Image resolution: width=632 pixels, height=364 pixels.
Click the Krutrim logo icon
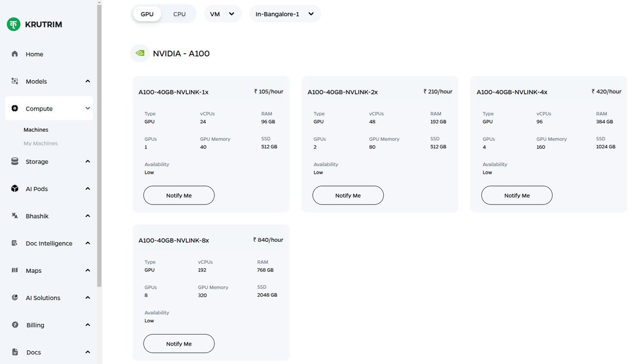[14, 24]
